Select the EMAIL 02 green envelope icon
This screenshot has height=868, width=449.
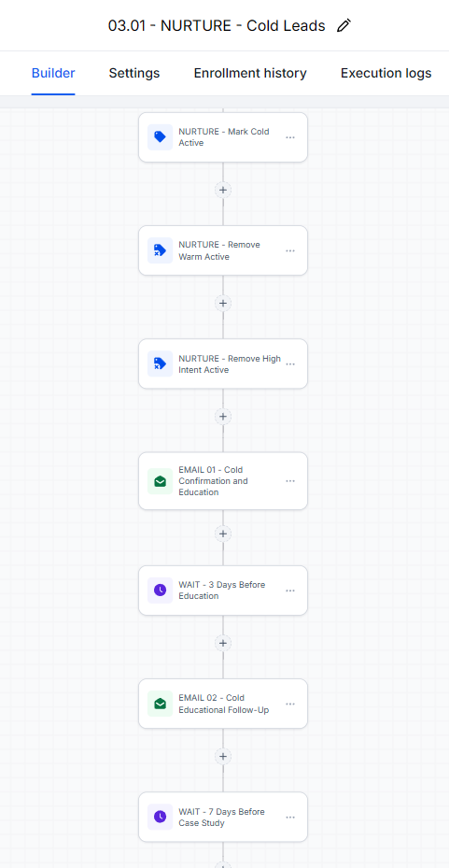coord(160,704)
